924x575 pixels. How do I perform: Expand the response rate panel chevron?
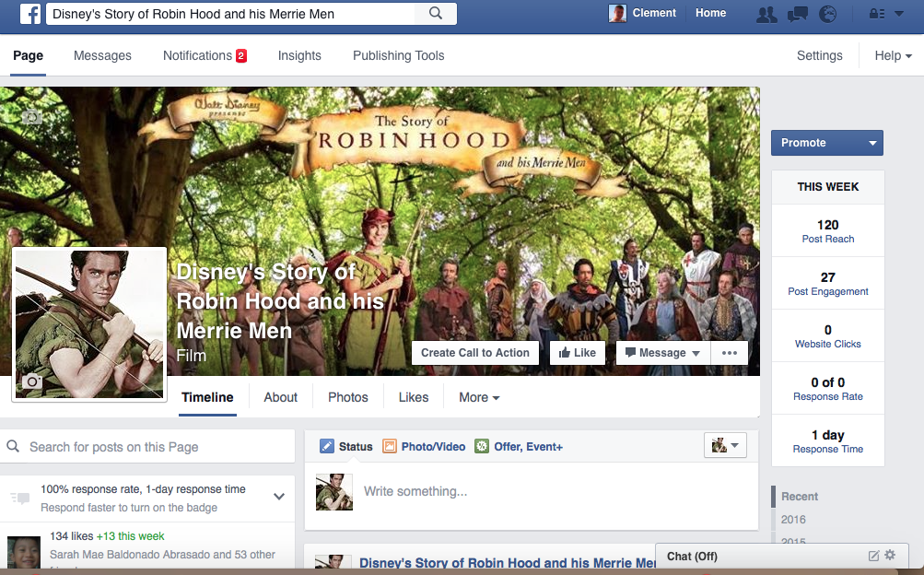(279, 497)
